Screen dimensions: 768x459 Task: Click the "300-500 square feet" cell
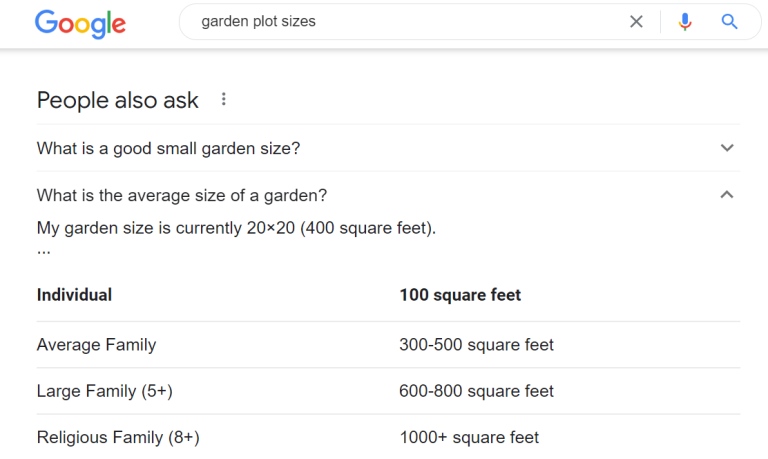(476, 345)
